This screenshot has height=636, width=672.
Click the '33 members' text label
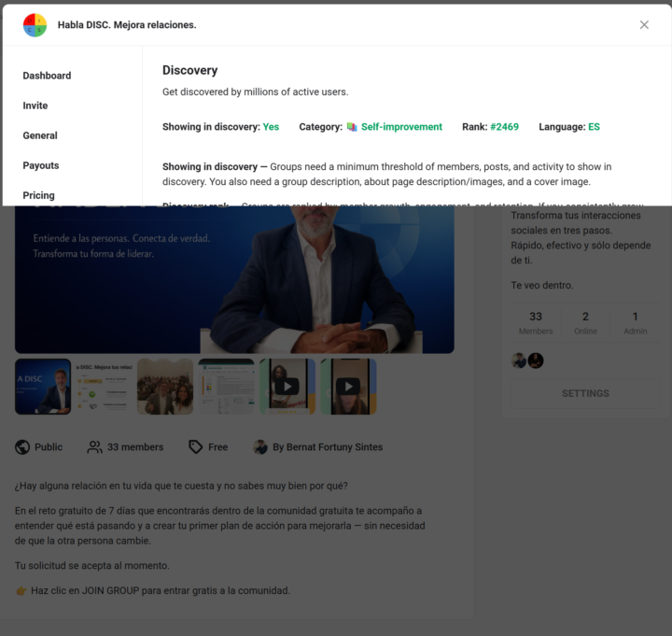[x=135, y=446]
